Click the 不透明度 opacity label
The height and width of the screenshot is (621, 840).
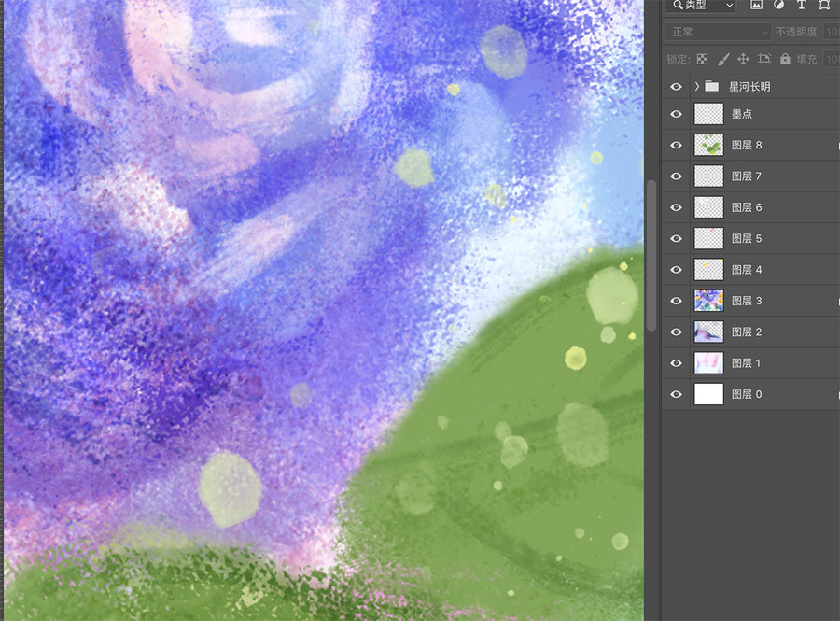coord(798,32)
